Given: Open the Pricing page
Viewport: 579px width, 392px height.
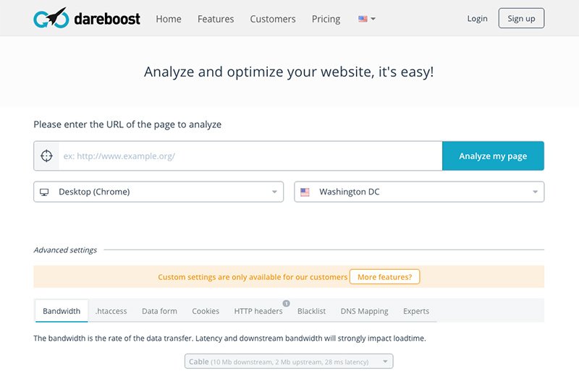Looking at the screenshot, I should 326,19.
